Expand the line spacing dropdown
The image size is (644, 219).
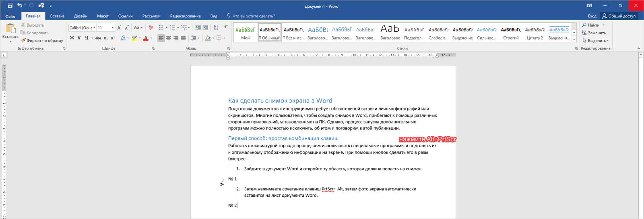click(198, 38)
